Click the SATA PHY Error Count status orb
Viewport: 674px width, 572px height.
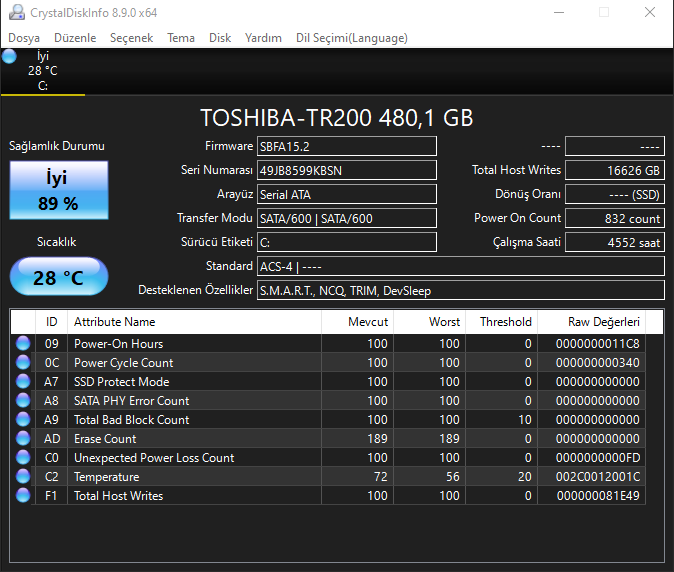(x=23, y=400)
